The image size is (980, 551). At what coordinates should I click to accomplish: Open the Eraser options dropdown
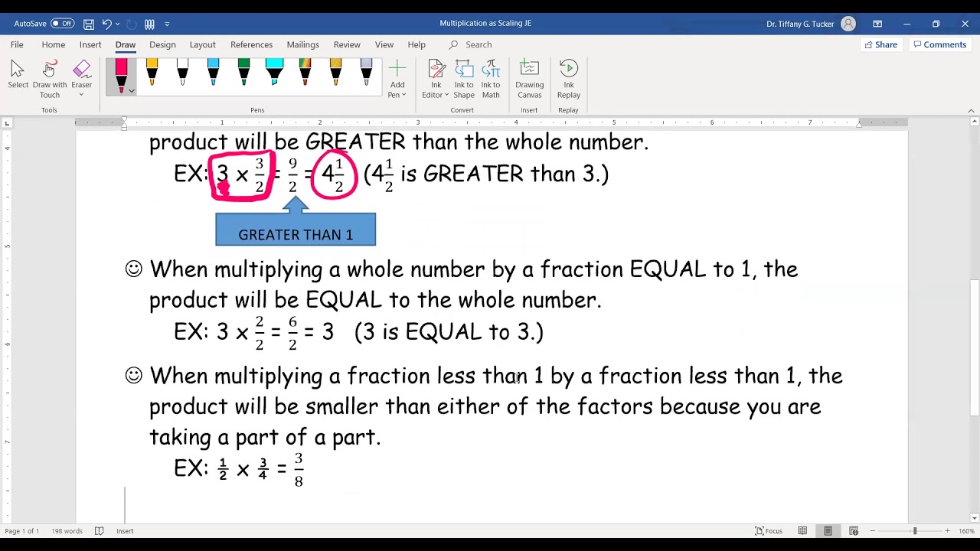click(81, 94)
